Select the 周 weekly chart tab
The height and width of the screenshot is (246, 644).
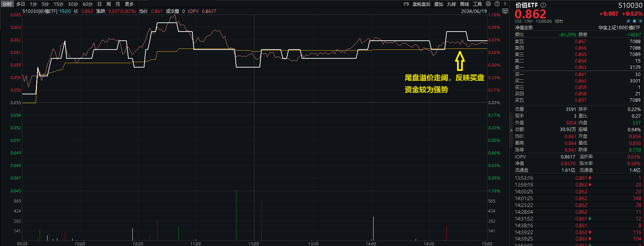coord(109,4)
